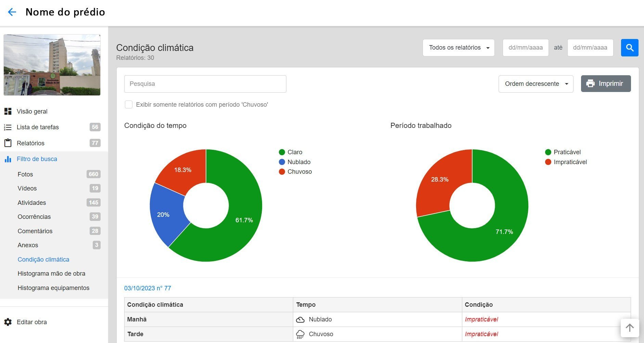Click the Praticável green legend dot

coord(548,152)
